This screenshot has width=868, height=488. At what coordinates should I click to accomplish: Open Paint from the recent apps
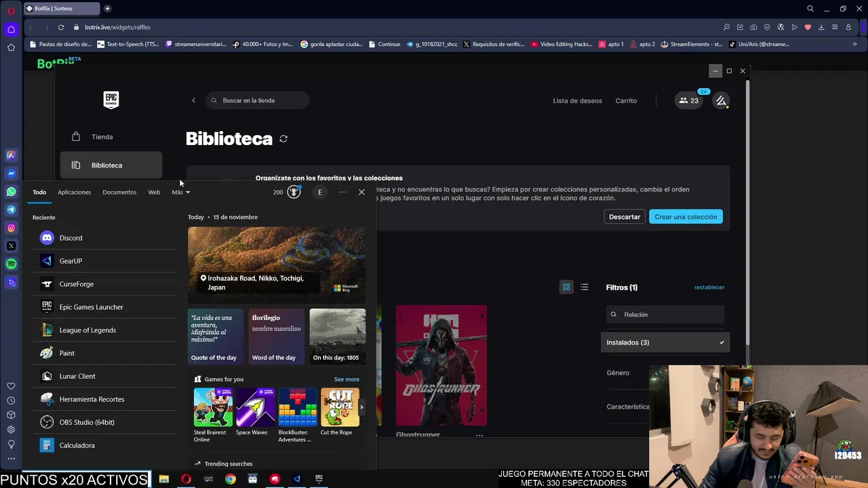104,353
